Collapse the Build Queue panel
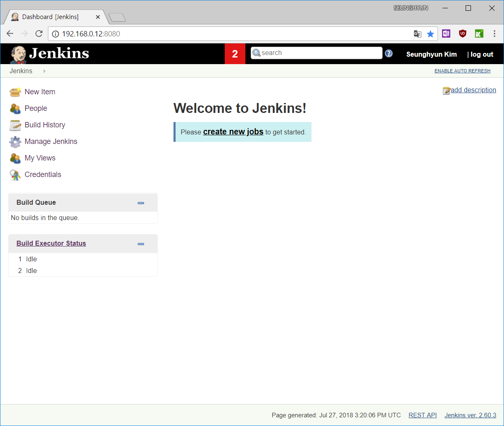Image resolution: width=504 pixels, height=426 pixels. (140, 203)
